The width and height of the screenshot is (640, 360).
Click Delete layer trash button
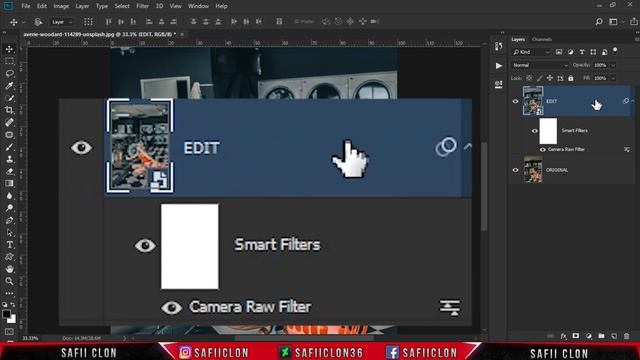click(x=627, y=336)
